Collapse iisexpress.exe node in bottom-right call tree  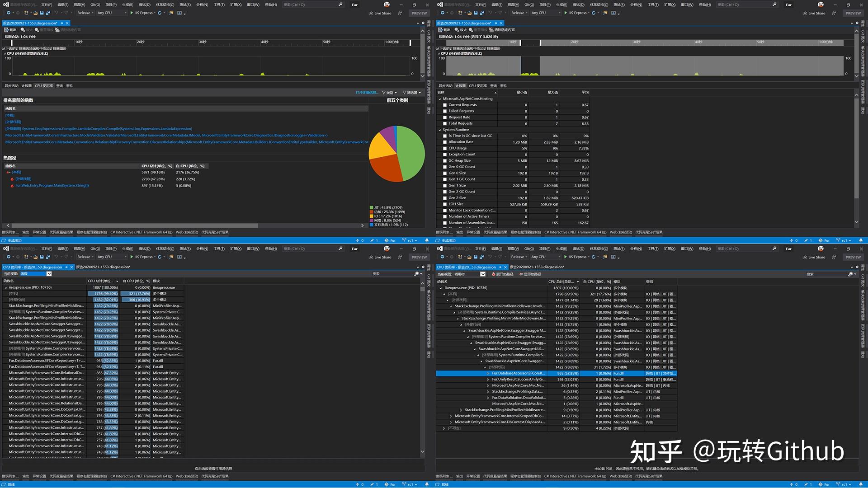click(x=441, y=288)
